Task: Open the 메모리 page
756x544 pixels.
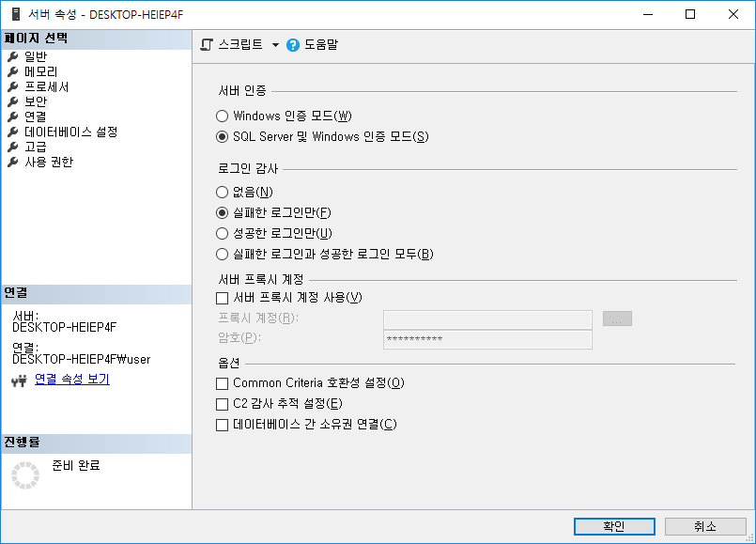Action: pos(41,71)
